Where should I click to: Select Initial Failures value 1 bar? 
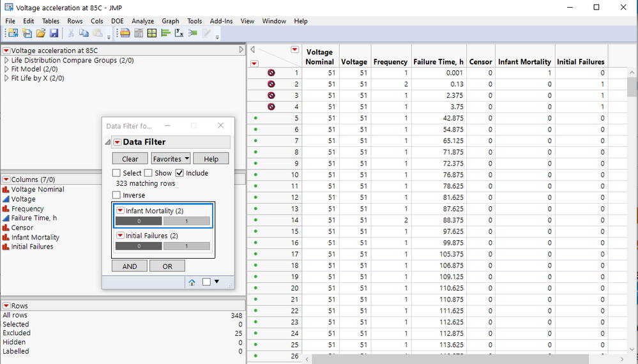point(186,246)
